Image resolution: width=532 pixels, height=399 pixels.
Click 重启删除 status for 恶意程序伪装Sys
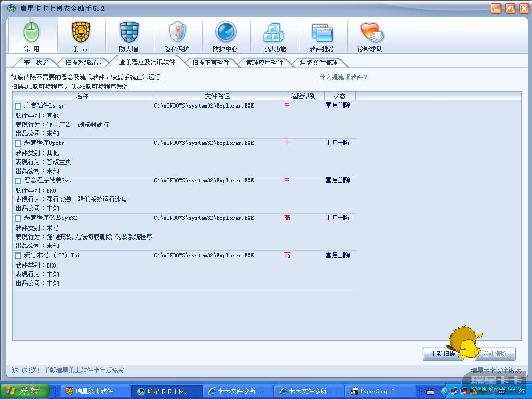[338, 180]
